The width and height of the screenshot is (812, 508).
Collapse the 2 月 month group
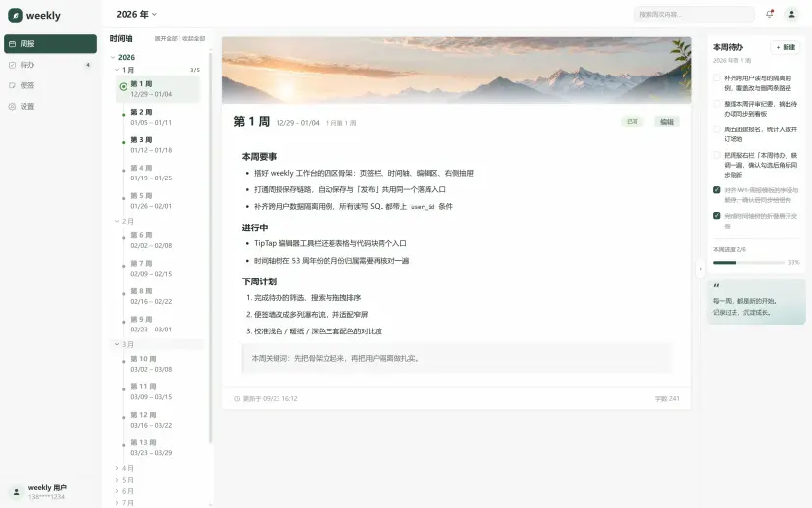[117, 221]
